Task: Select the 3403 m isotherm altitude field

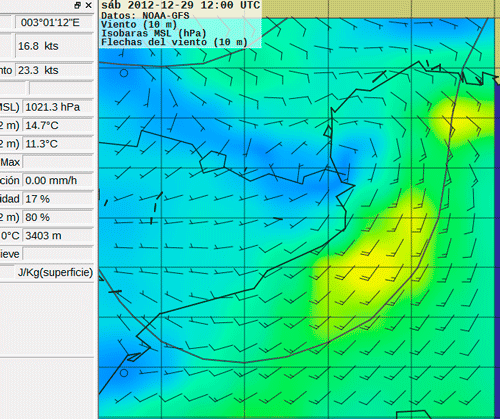Action: 57,236
